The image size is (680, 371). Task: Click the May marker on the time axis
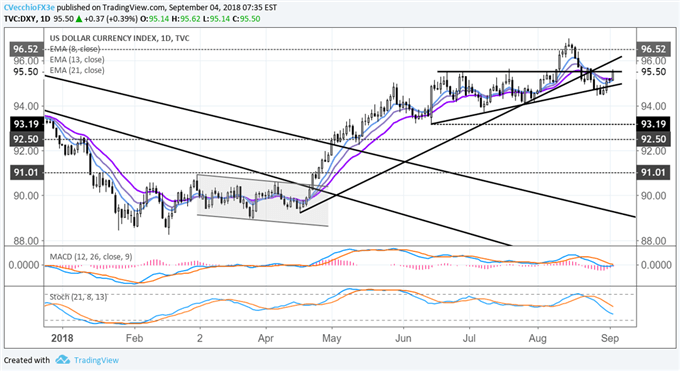331,338
